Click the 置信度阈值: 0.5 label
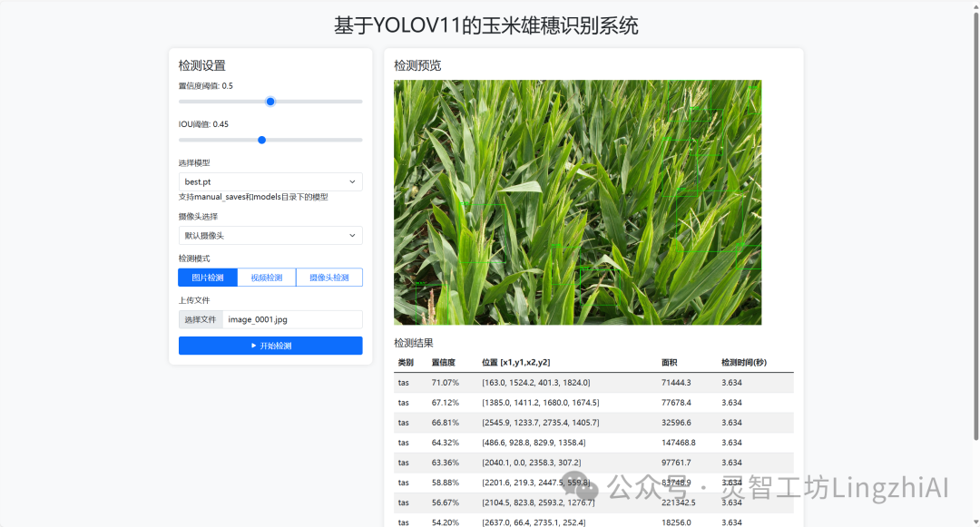 click(206, 85)
